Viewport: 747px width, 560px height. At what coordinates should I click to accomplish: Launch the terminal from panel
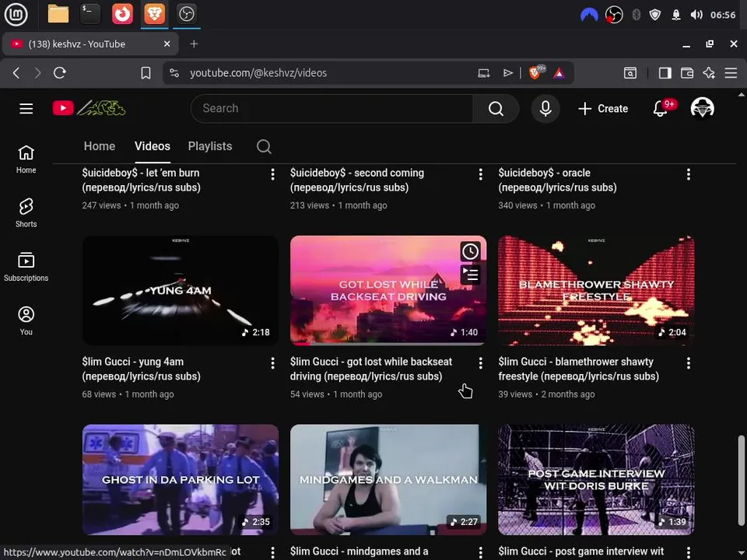pos(90,14)
